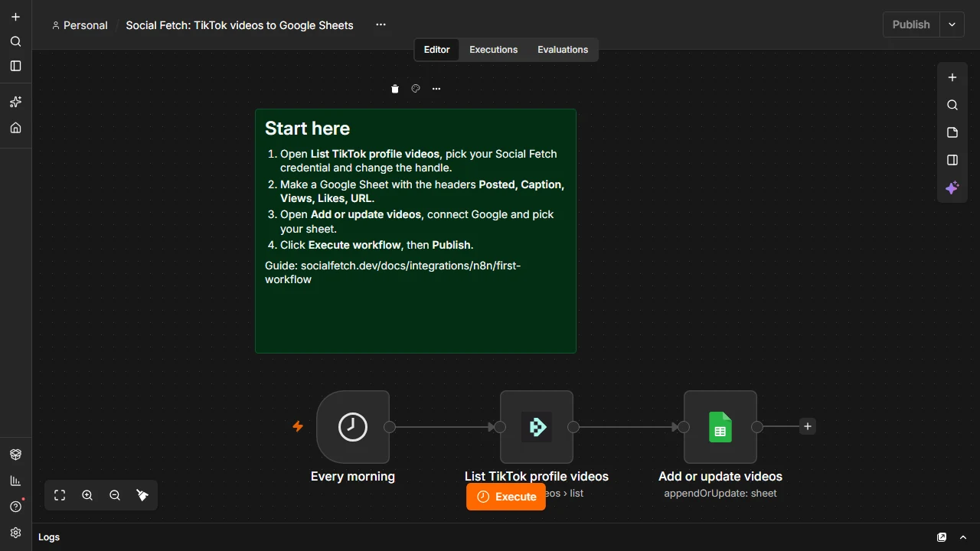The image size is (980, 551).
Task: Zoom out on the canvas
Action: click(115, 495)
